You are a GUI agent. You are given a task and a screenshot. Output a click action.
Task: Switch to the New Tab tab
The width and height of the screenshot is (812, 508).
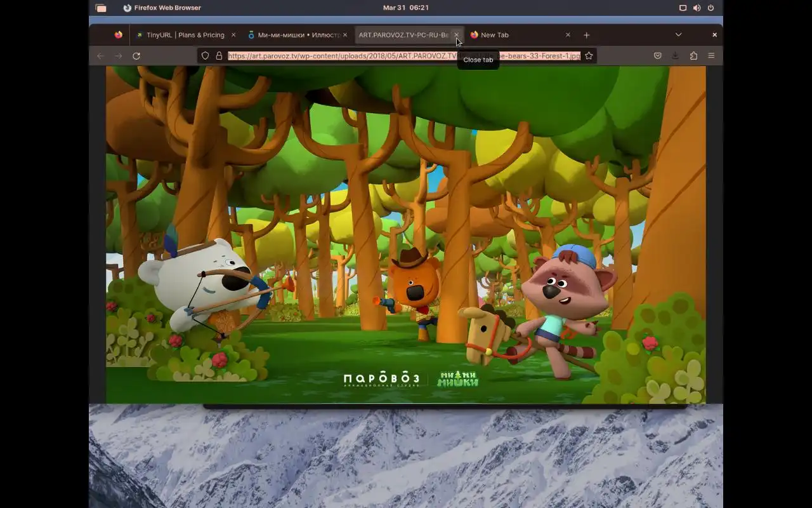point(520,35)
